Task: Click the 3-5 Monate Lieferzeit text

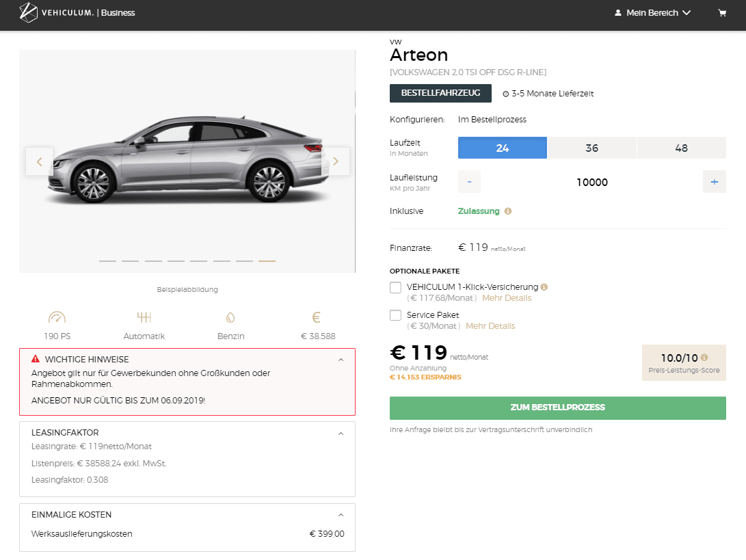Action: [x=552, y=94]
